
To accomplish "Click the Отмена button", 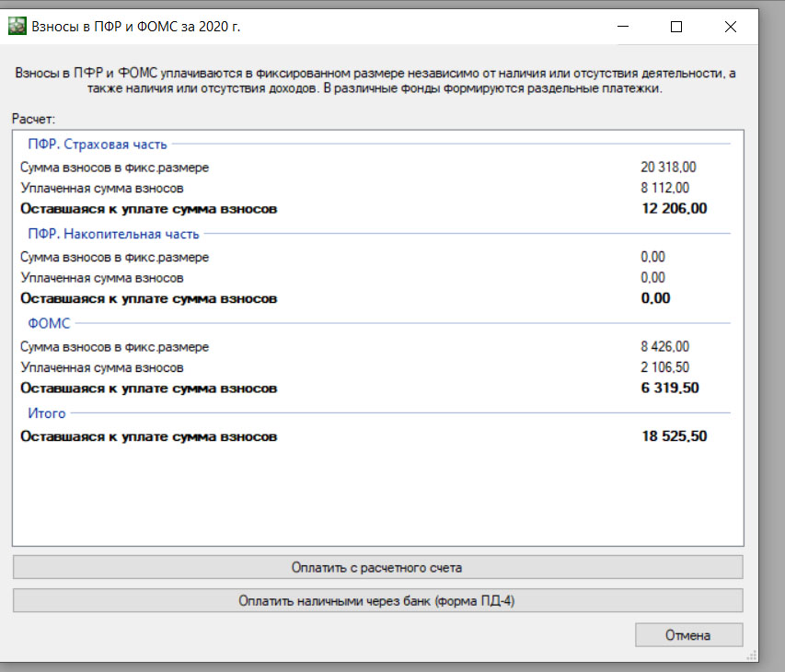I will [x=689, y=635].
